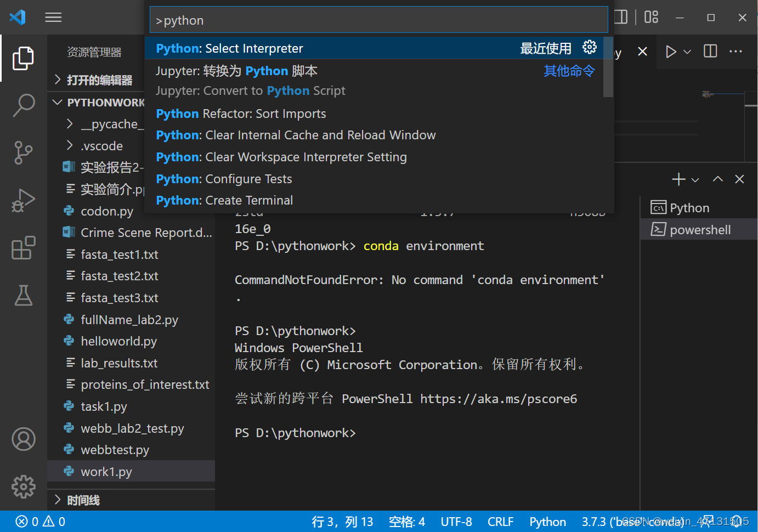Toggle the split editor layout icon
Image resolution: width=758 pixels, height=532 pixels.
(x=710, y=51)
